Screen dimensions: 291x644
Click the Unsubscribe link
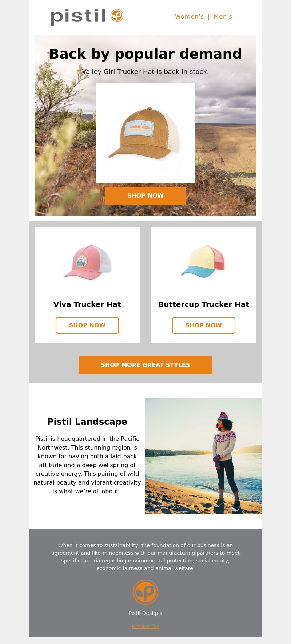145,627
